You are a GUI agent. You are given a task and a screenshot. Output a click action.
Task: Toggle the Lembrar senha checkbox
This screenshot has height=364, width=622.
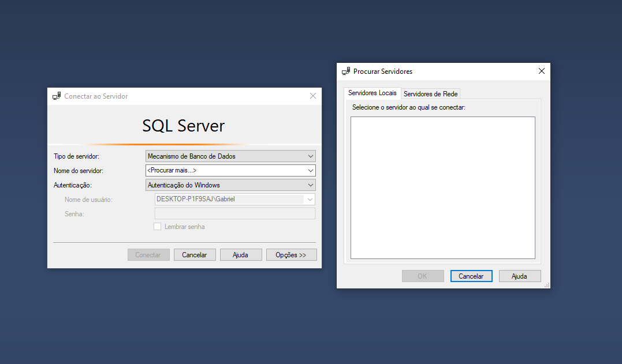(158, 227)
